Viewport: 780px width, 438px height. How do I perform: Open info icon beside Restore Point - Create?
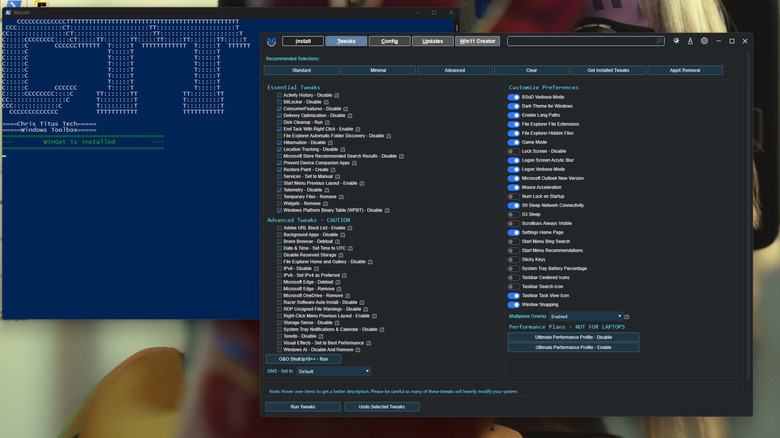[x=333, y=170]
